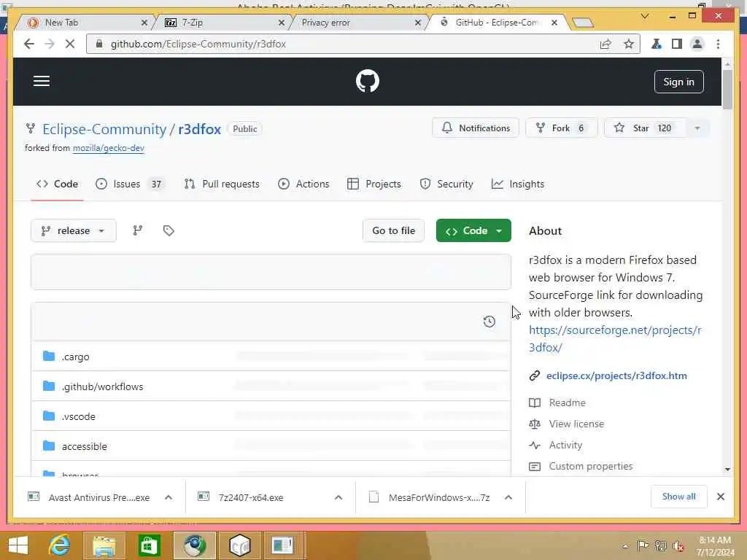The width and height of the screenshot is (747, 560).
Task: Click Show all downloads
Action: click(678, 497)
